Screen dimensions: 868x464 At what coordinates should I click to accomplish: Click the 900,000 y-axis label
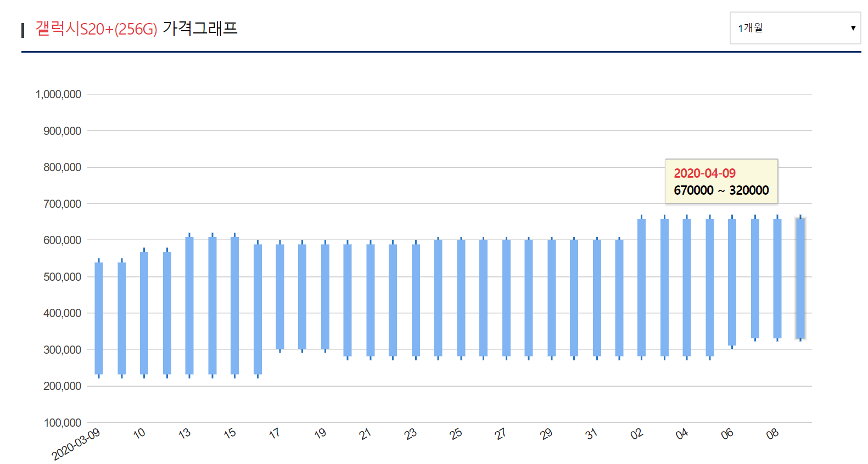coord(62,131)
